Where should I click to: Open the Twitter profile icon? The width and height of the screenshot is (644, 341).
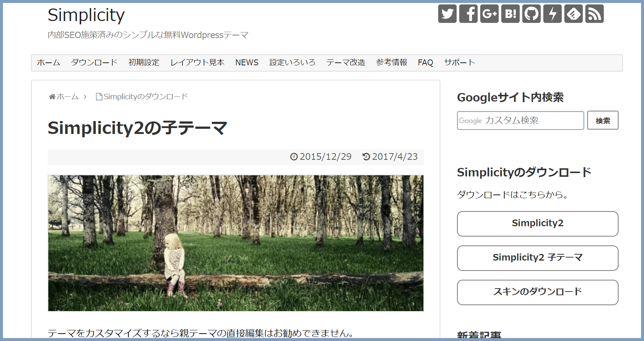(x=447, y=14)
